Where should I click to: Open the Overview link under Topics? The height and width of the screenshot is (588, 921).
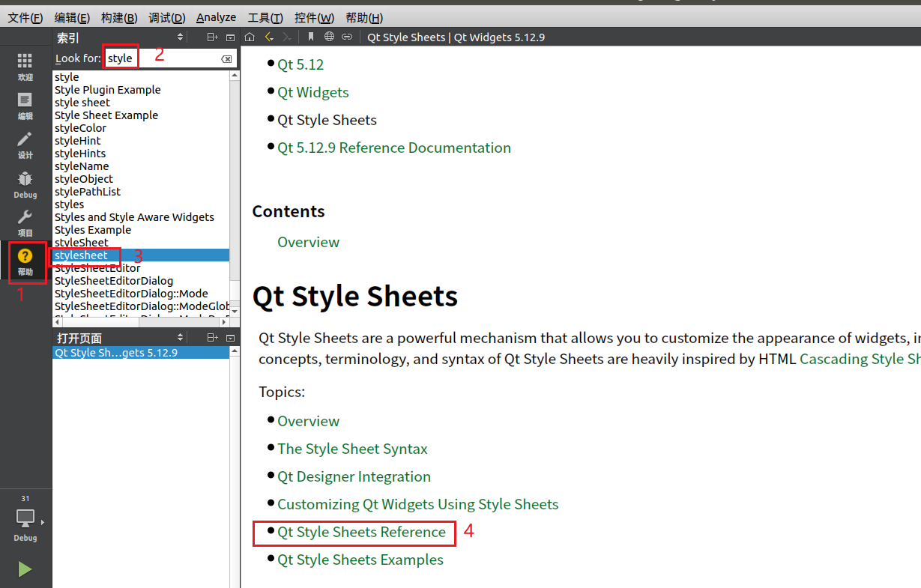point(308,421)
